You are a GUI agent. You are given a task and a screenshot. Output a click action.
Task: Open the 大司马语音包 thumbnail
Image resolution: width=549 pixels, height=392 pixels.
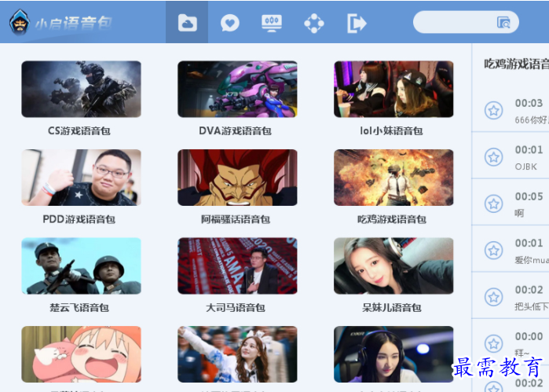tap(237, 266)
